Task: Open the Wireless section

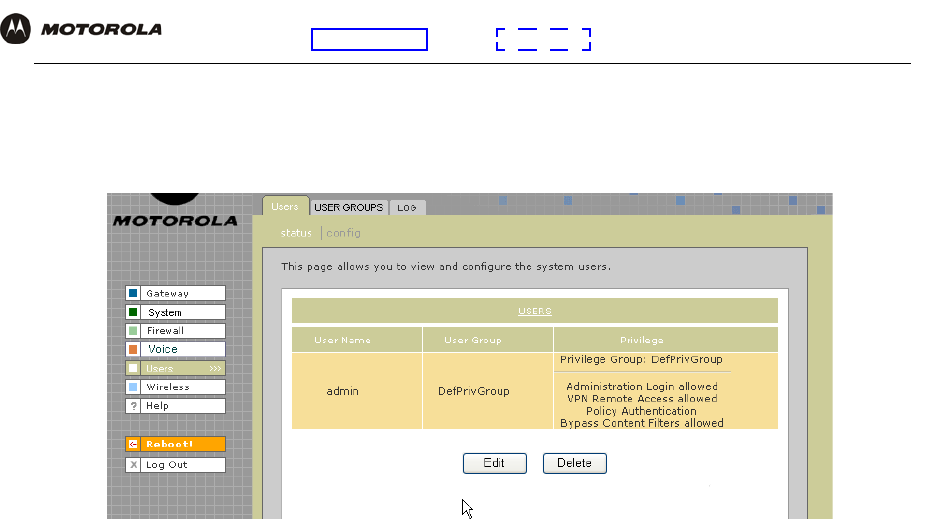Action: [175, 387]
